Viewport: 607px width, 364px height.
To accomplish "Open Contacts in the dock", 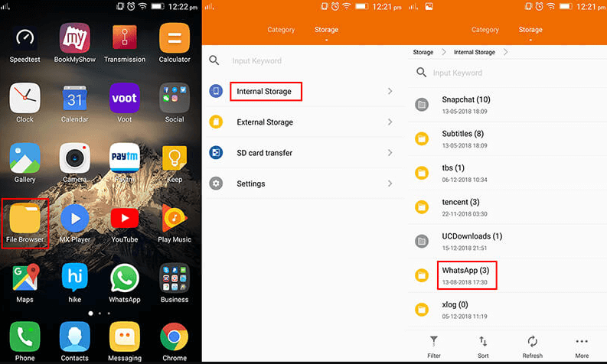I will pos(75,337).
